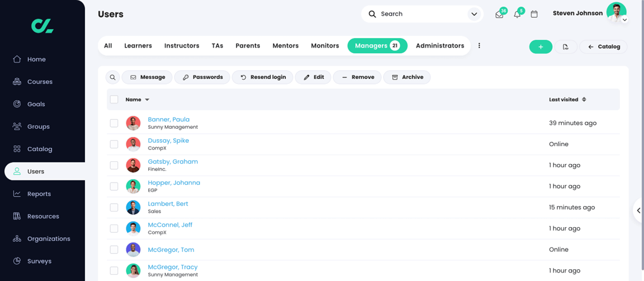Open the three-dot more tabs menu
This screenshot has height=281, width=644.
coord(479,46)
